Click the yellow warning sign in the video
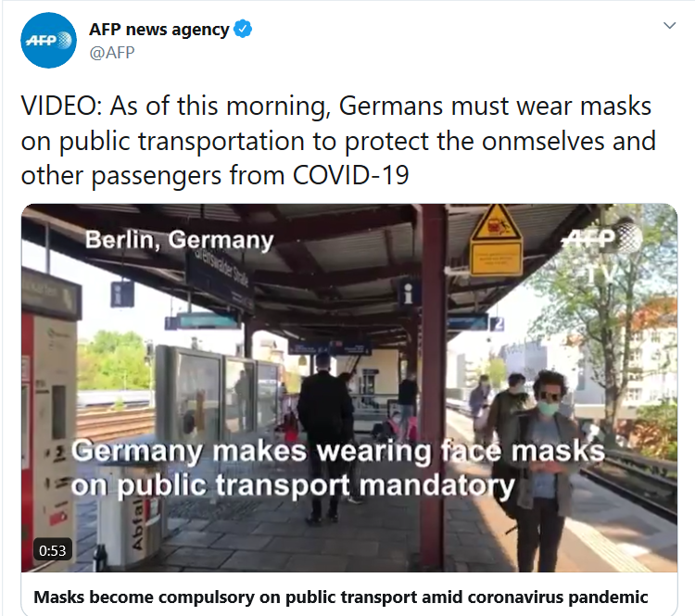This screenshot has height=616, width=695. coord(496,240)
